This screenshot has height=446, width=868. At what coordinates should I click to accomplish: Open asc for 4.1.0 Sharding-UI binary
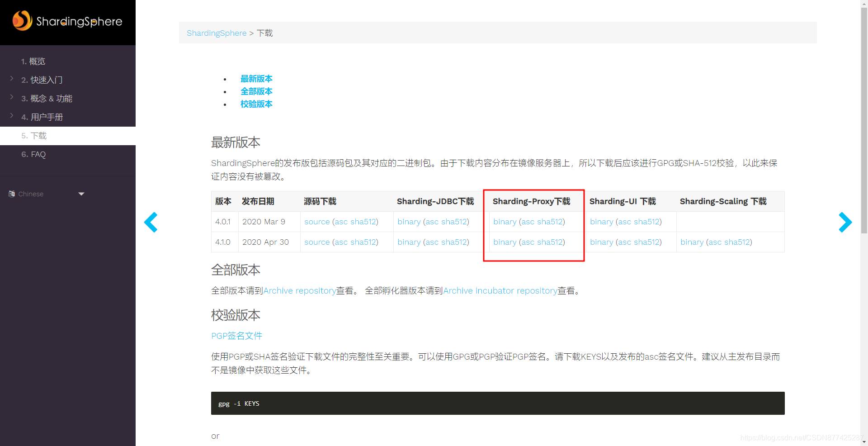624,242
